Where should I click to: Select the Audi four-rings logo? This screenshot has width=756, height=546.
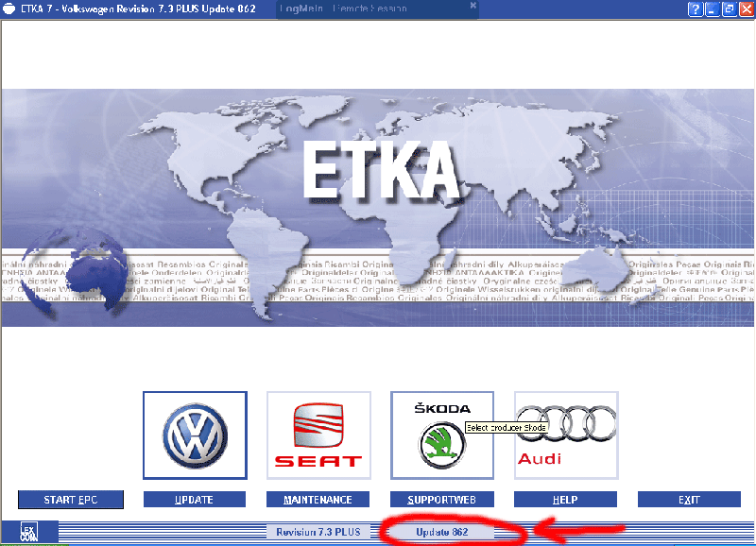[x=566, y=435]
